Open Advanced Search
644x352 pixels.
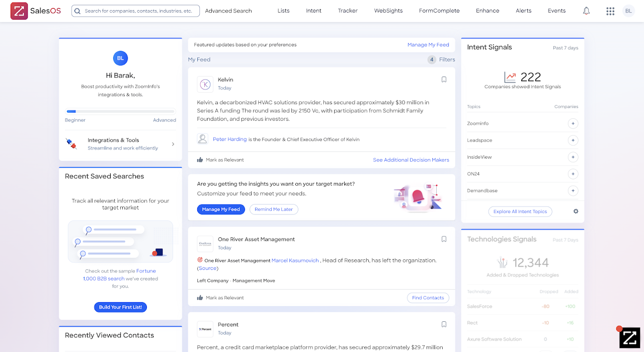coord(228,11)
